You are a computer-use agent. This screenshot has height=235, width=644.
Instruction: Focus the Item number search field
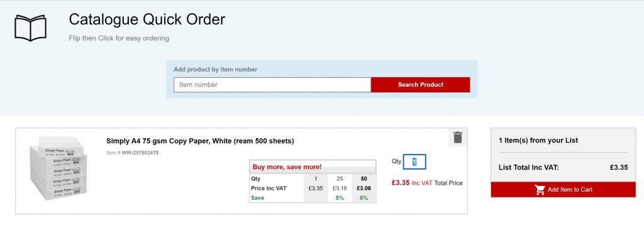272,84
